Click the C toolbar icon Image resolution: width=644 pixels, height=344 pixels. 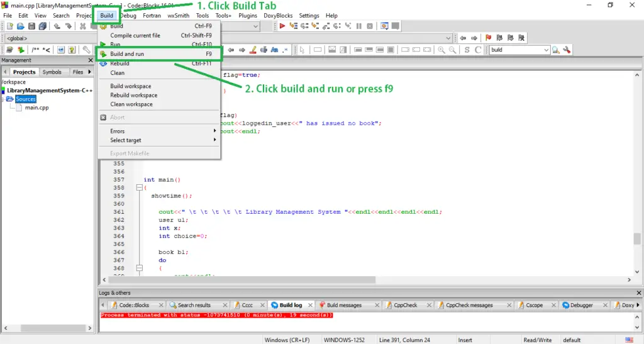pos(478,50)
